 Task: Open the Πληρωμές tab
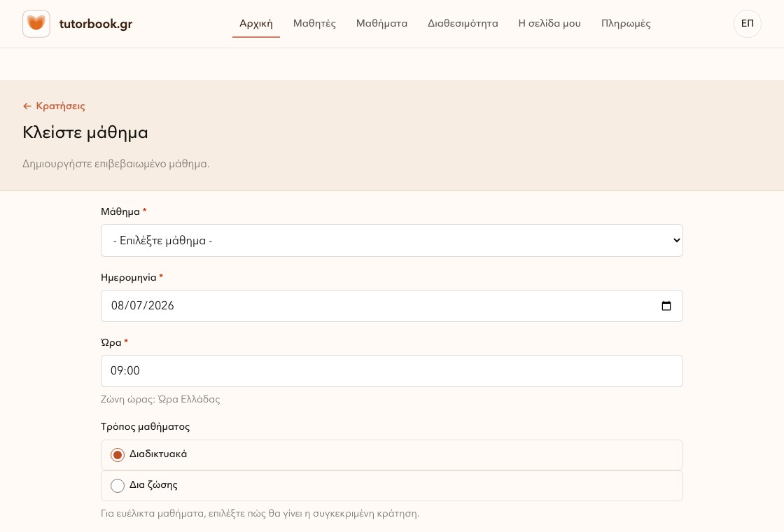(626, 24)
